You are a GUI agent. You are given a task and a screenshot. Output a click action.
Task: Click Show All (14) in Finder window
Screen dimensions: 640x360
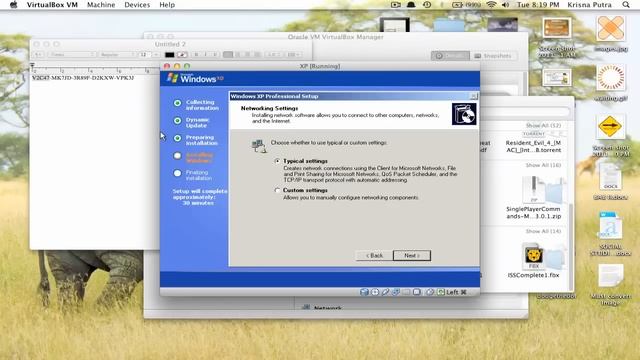543,231
